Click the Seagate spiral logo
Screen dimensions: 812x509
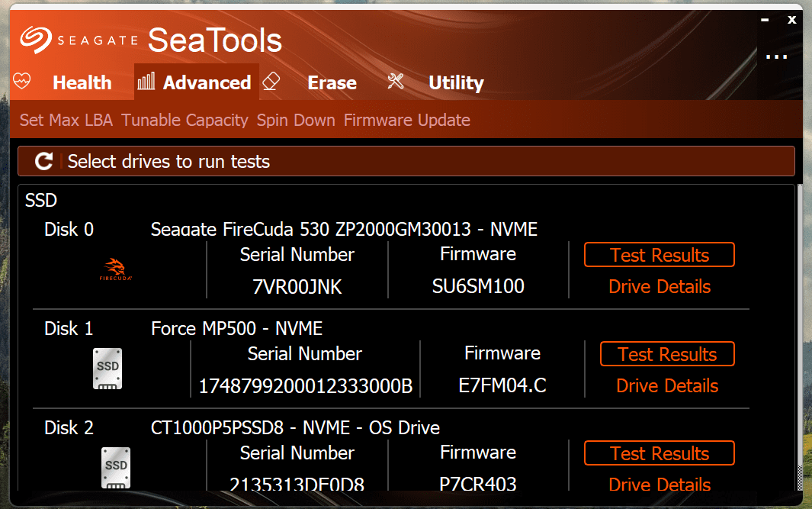pos(36,40)
